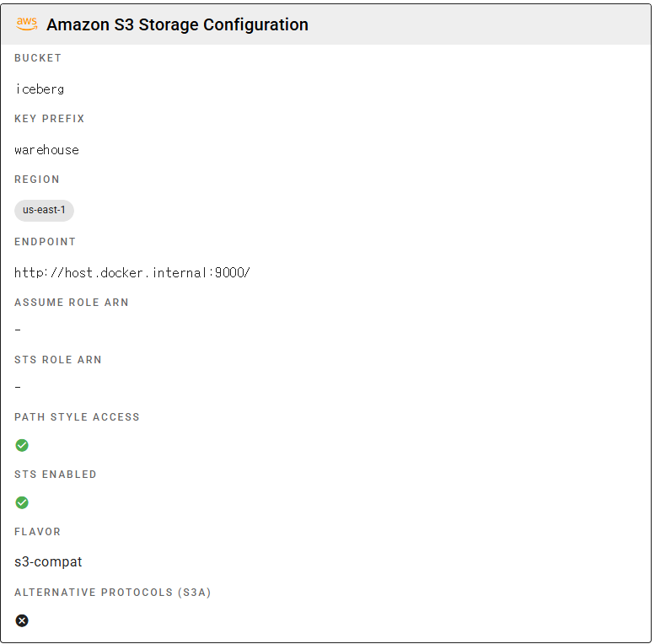Click the REGION field label
The width and height of the screenshot is (655, 644).
click(37, 180)
